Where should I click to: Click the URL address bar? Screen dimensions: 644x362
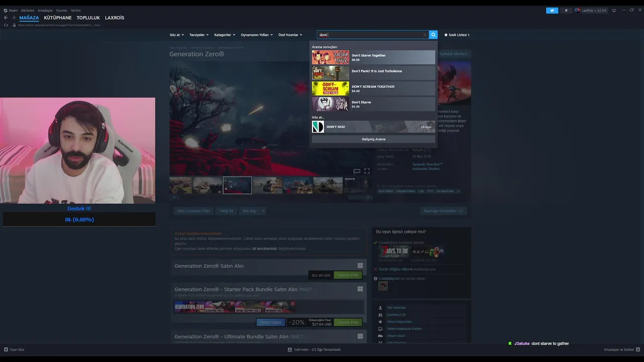(59, 25)
